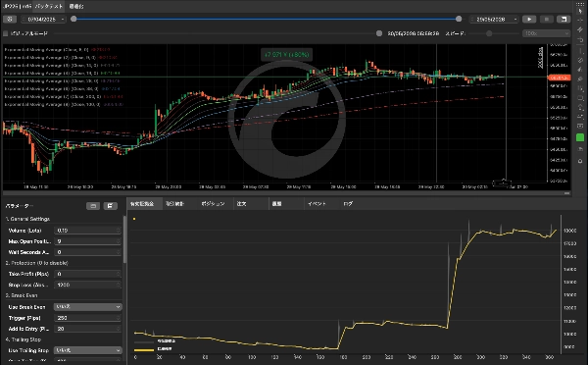
Task: Open the ログ log tab
Action: (348, 203)
